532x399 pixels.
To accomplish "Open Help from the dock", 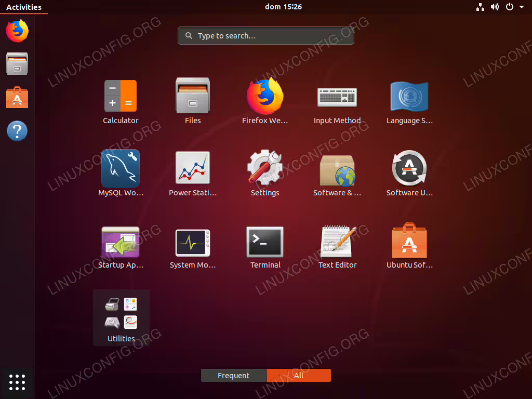I will pyautogui.click(x=17, y=130).
